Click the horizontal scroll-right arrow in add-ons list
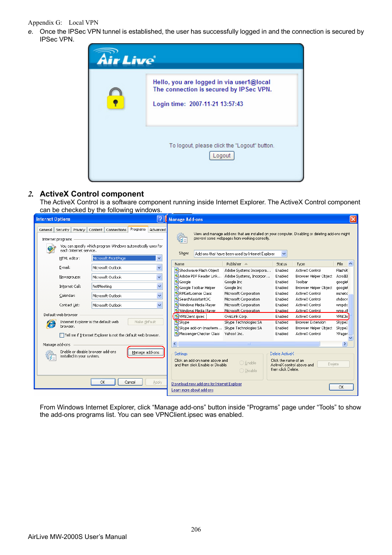Viewport: 392px width, 555px height. coord(345,344)
